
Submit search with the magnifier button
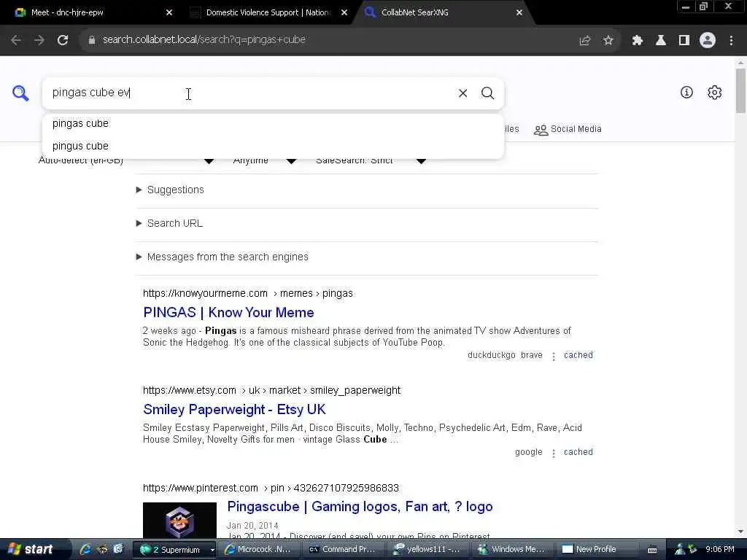click(x=487, y=93)
